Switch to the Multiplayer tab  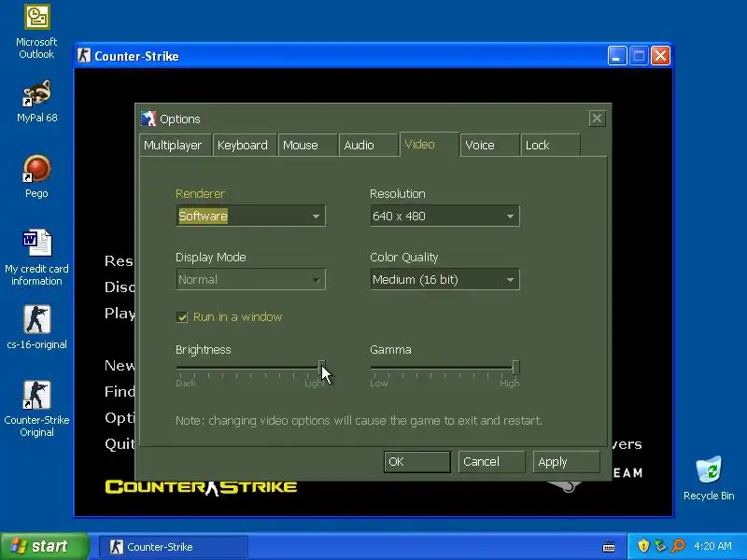pyautogui.click(x=176, y=146)
